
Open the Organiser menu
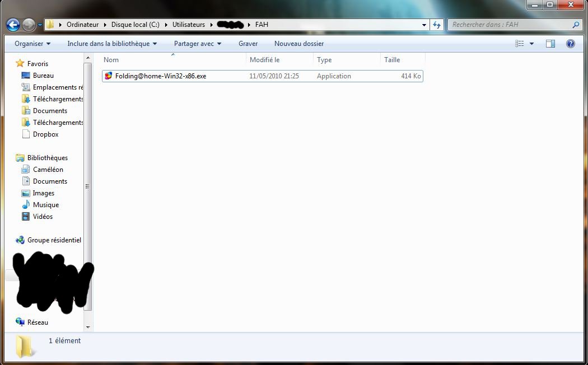pos(32,44)
